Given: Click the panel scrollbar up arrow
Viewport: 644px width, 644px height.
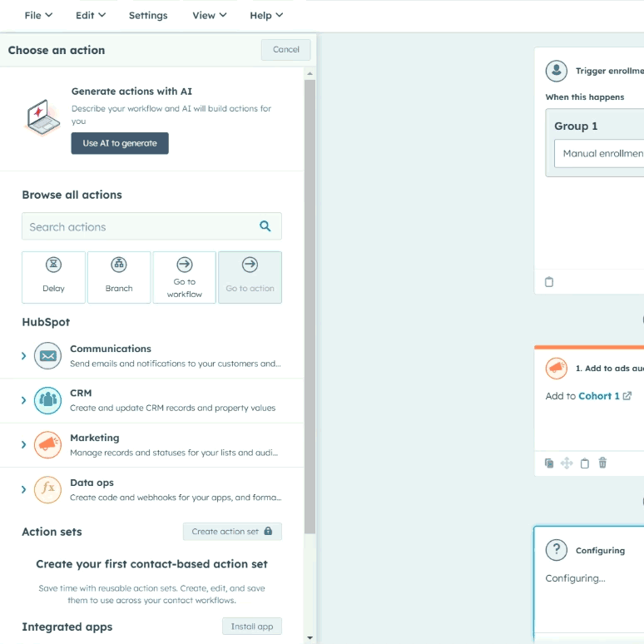Looking at the screenshot, I should coord(310,74).
